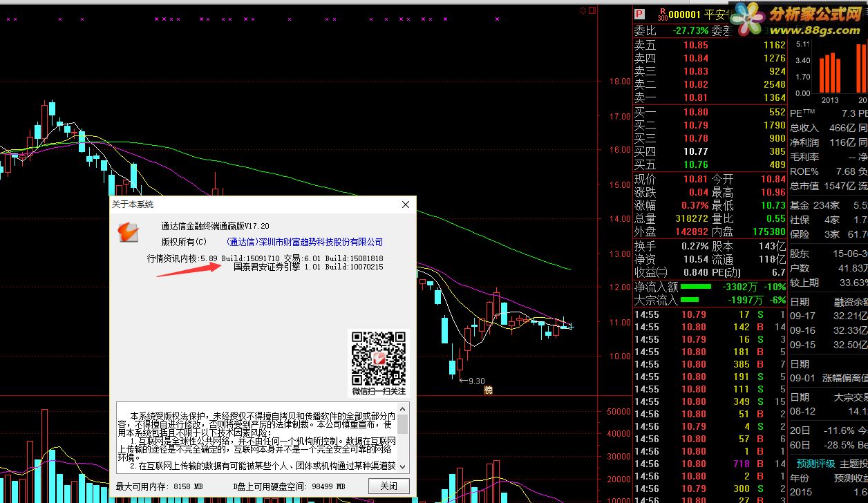The width and height of the screenshot is (868, 503).
Task: Click the scrollbar of the copyright notice text
Action: pyautogui.click(x=402, y=438)
